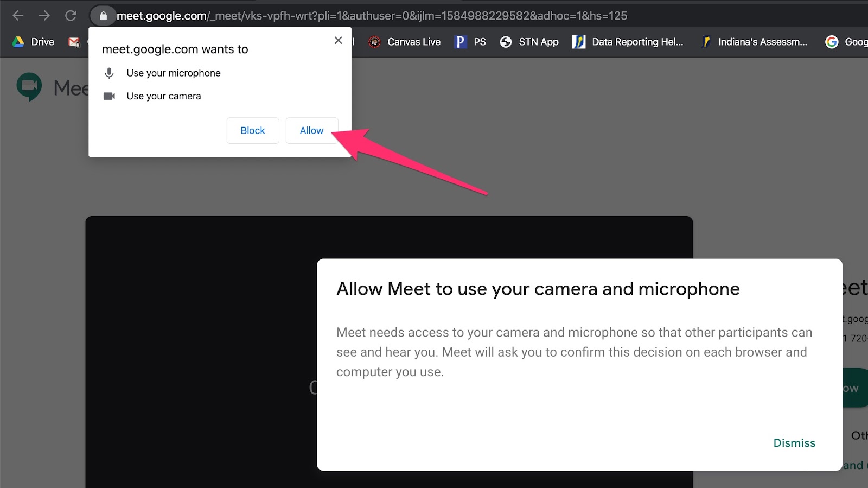Open the Google bookmark
The image size is (868, 488).
tap(846, 42)
